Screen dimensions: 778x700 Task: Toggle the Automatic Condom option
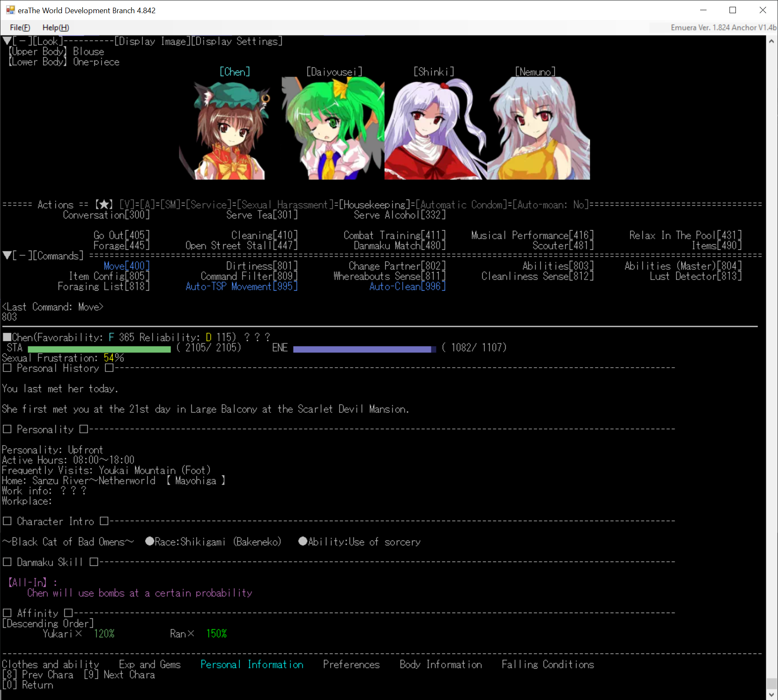462,205
